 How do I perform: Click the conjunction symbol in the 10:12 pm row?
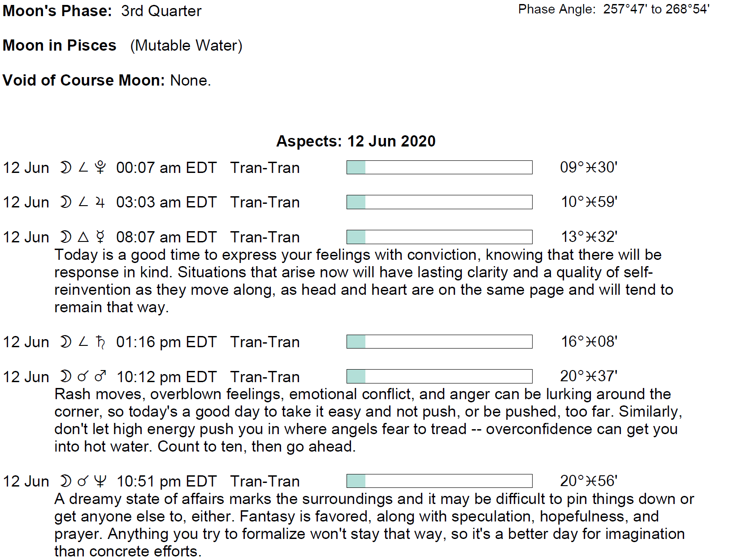[x=83, y=377]
